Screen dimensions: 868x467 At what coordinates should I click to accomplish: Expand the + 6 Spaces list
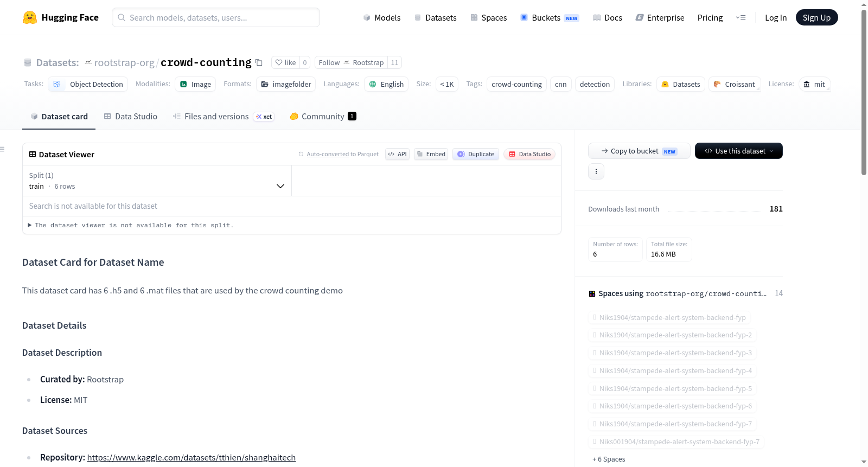tap(609, 459)
